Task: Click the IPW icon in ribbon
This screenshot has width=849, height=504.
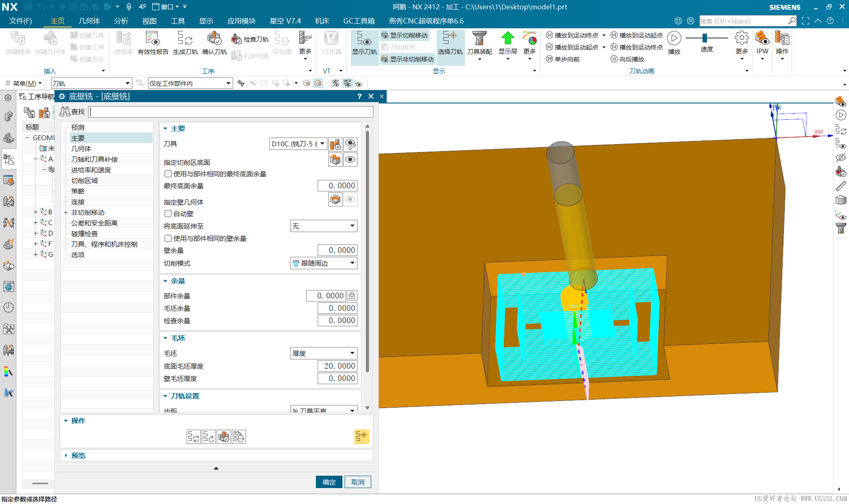Action: point(762,43)
